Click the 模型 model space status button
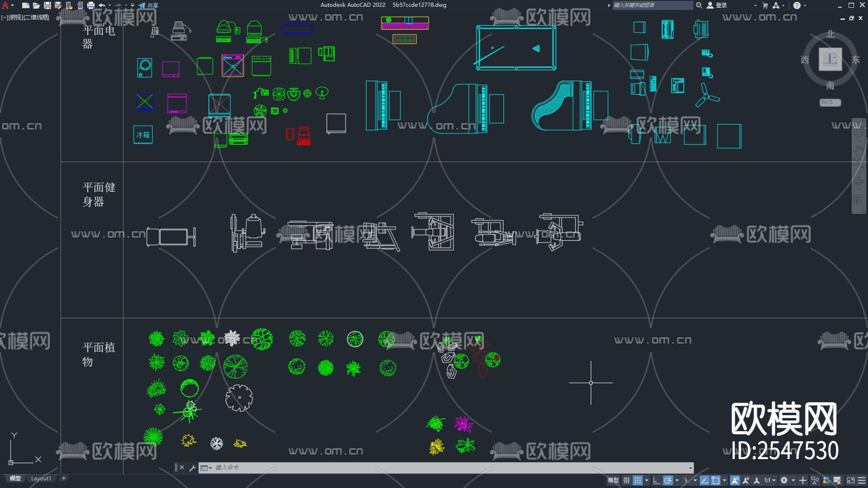The width and height of the screenshot is (868, 488). click(x=613, y=480)
